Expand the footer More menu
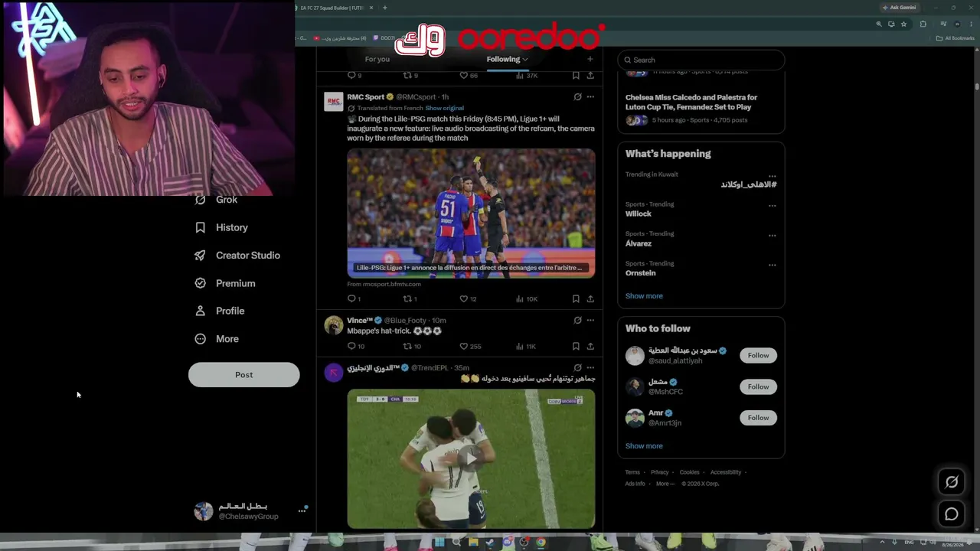This screenshot has height=551, width=980. coord(665,484)
